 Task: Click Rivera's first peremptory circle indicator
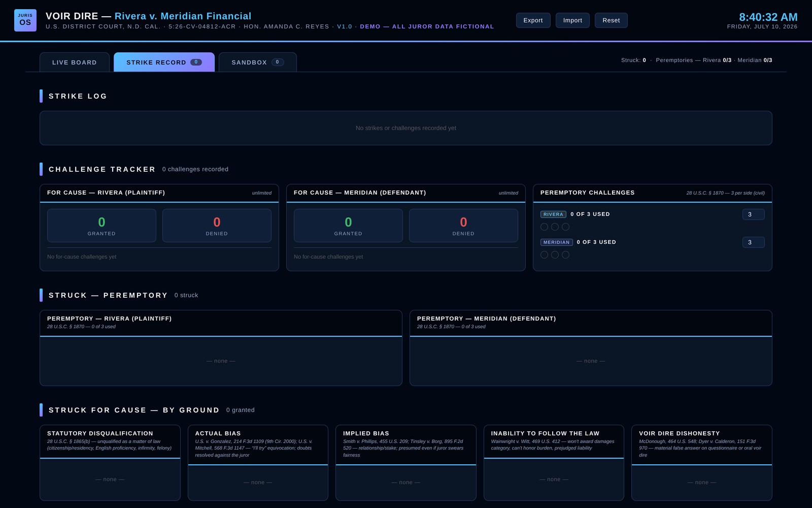(545, 227)
